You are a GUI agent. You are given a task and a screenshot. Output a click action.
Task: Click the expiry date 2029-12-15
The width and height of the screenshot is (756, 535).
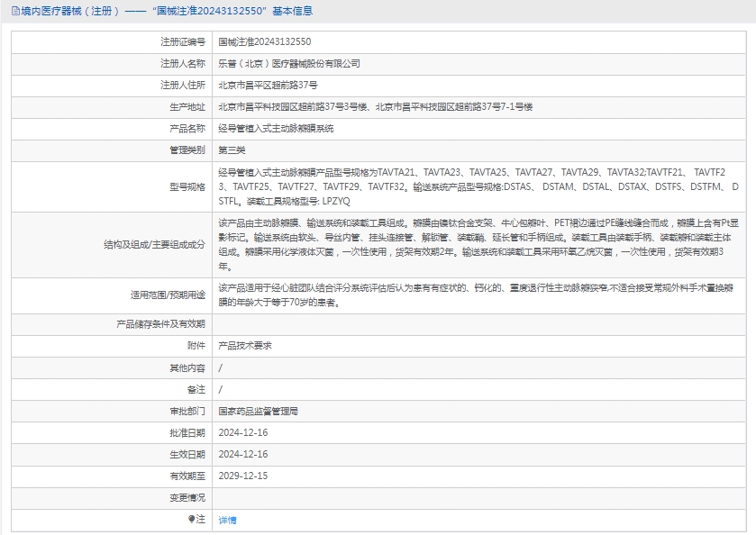[x=243, y=476]
